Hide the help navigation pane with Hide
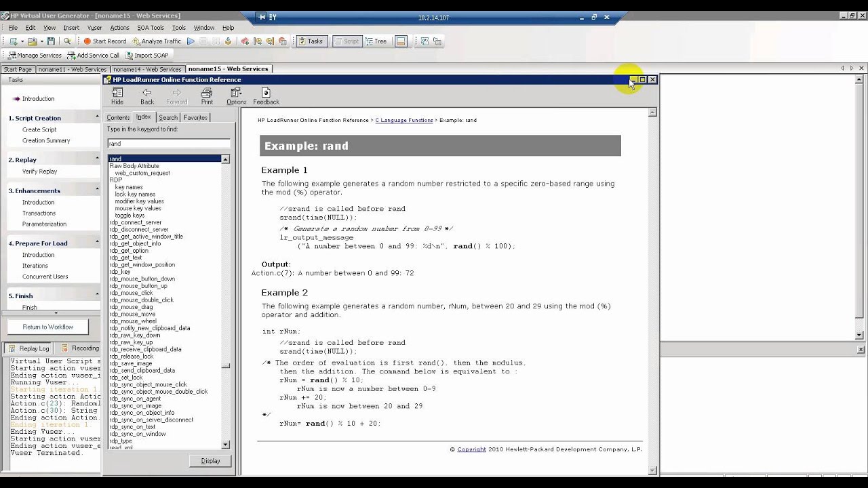The width and height of the screenshot is (868, 488). 117,96
